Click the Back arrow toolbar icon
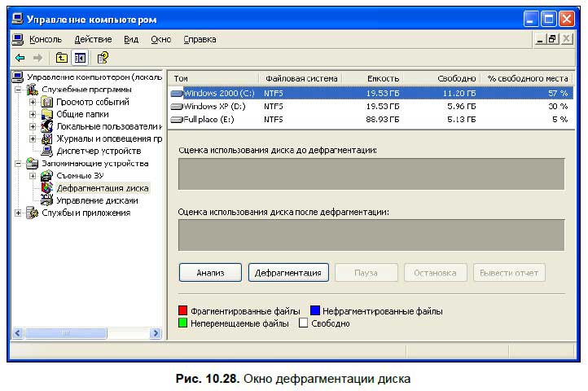588x391 pixels. pos(20,58)
